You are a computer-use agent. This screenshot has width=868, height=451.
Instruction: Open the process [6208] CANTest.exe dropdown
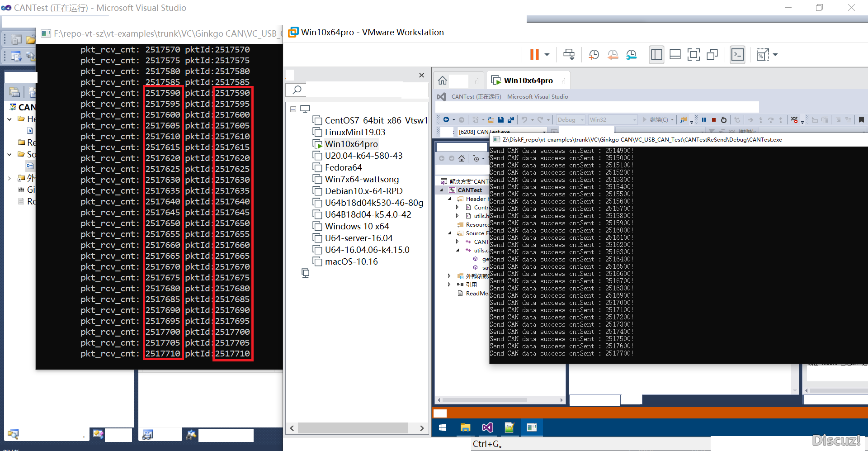click(x=544, y=132)
